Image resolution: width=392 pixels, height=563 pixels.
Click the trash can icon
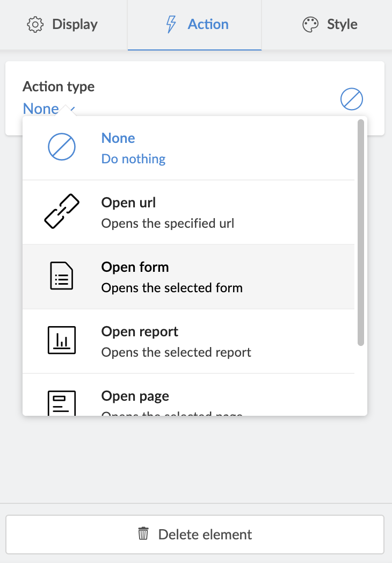pyautogui.click(x=143, y=534)
